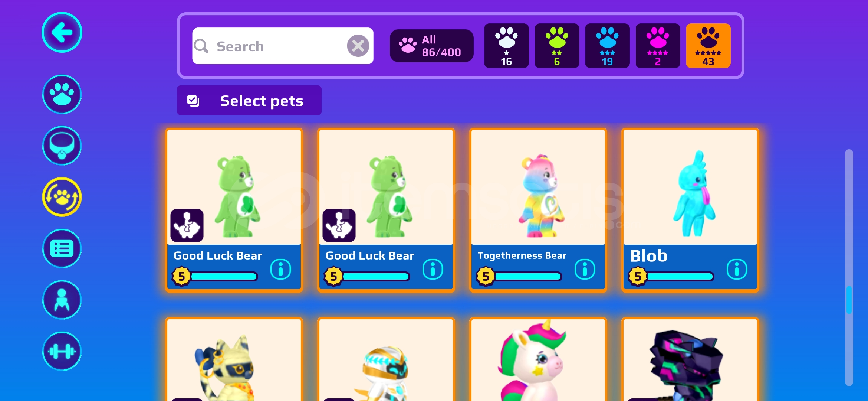Show info for Togetherness Bear
The image size is (868, 401).
585,269
